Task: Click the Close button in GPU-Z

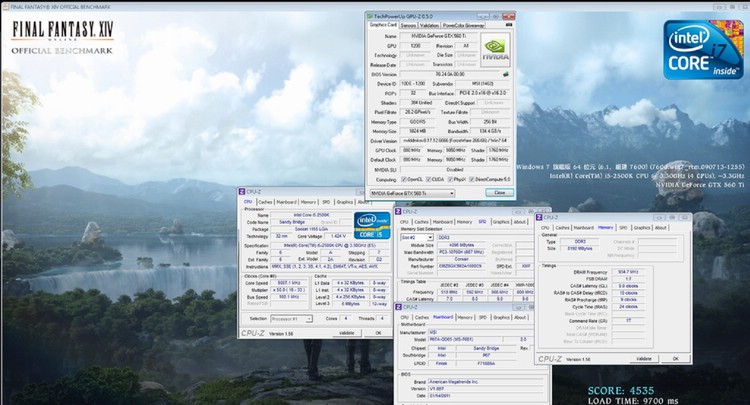Action: coord(500,192)
